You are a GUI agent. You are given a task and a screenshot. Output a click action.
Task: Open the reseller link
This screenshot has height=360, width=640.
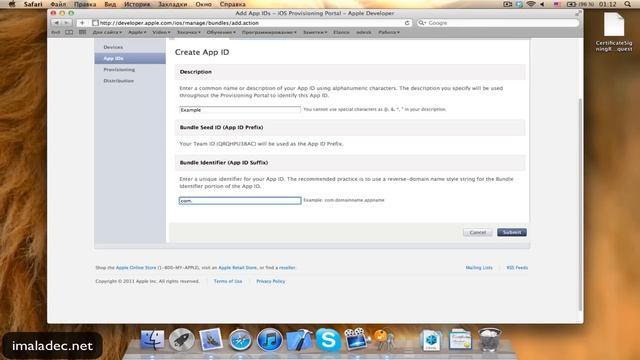click(287, 268)
